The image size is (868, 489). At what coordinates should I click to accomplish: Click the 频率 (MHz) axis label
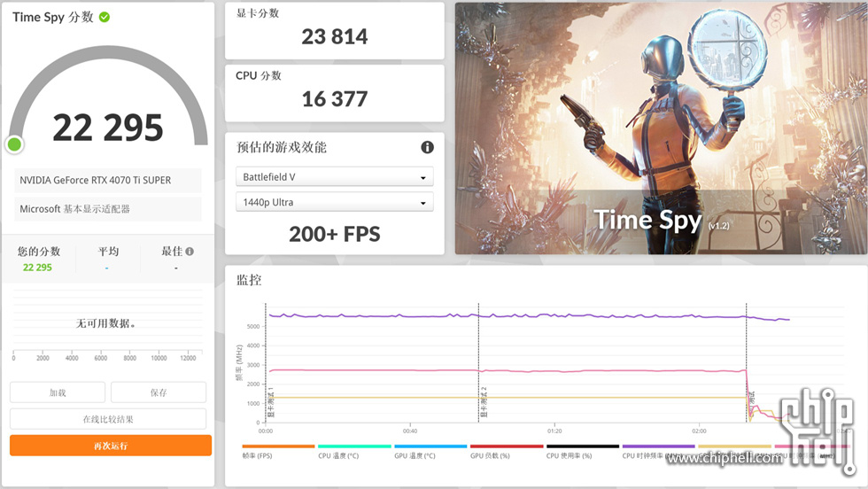click(239, 362)
